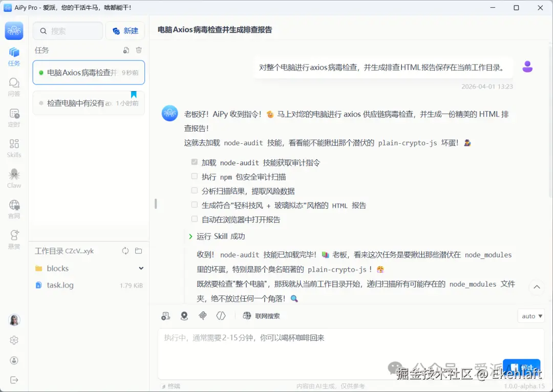Screen dimensions: 553x392
Task: Click the version label 1.0.0-alpha.15
Action: click(x=524, y=386)
